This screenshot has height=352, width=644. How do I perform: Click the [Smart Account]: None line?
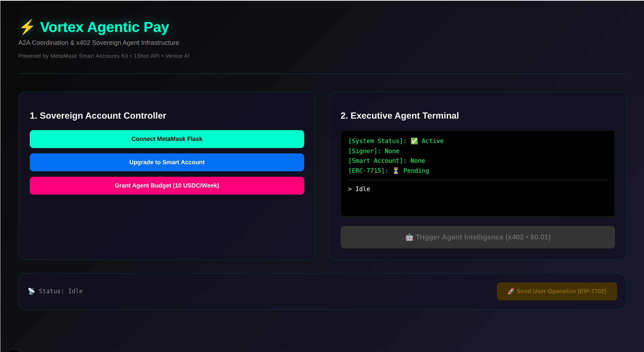(x=386, y=161)
